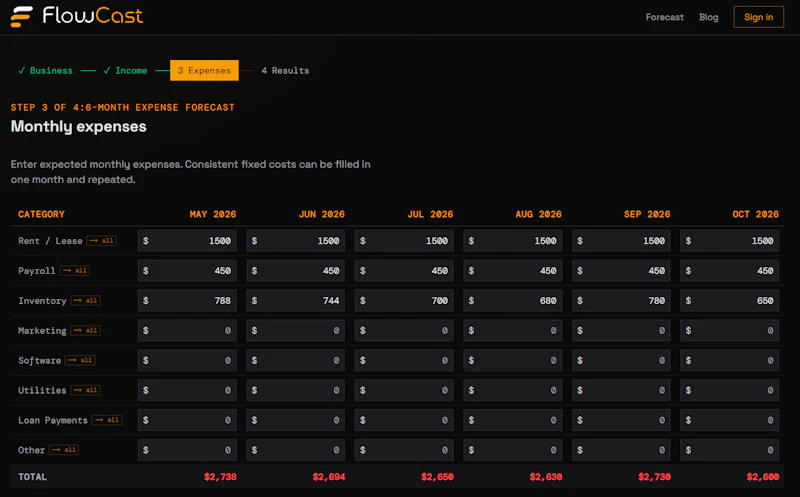800x497 pixels.
Task: Jump to the 4 Results step
Action: (285, 70)
